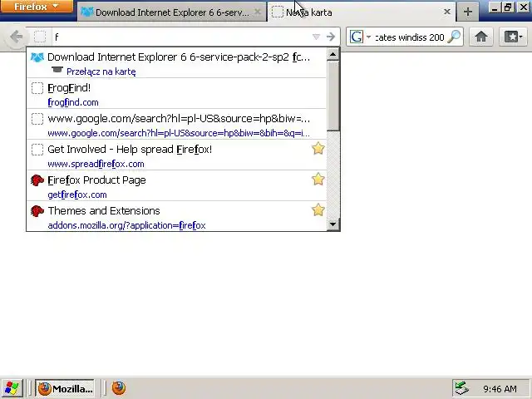Click scroll up arrow in suggestion list

click(332, 54)
